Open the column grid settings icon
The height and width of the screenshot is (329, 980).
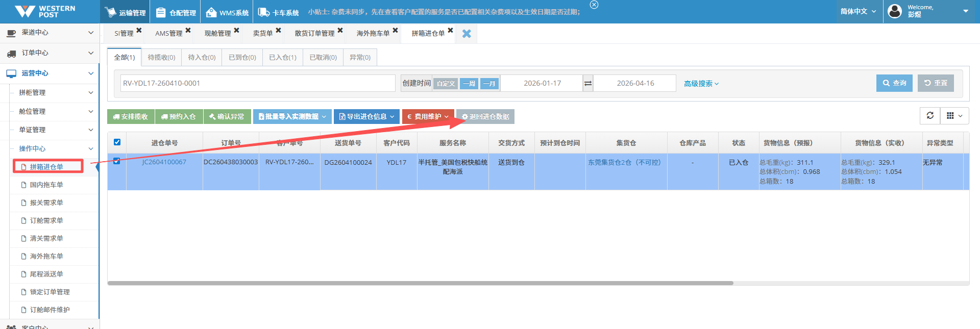click(x=954, y=116)
